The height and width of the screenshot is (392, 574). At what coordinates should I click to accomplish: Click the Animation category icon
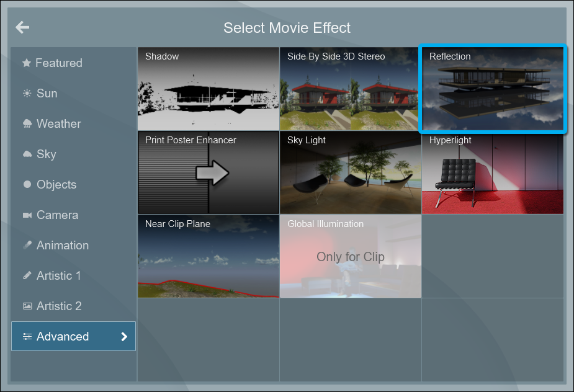tap(27, 246)
